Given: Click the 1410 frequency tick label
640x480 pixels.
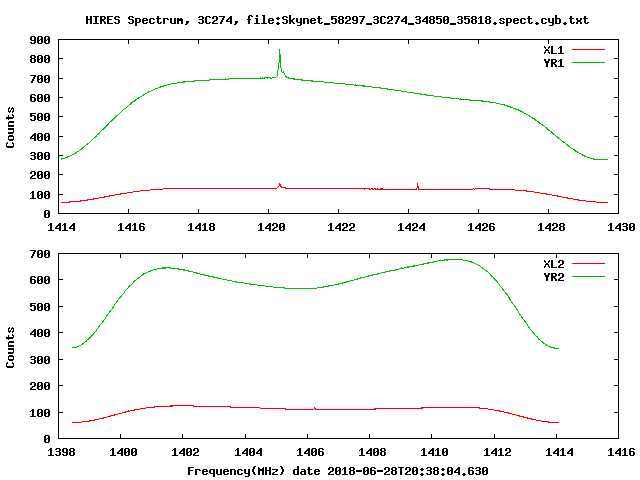Looking at the screenshot, I should (434, 452).
